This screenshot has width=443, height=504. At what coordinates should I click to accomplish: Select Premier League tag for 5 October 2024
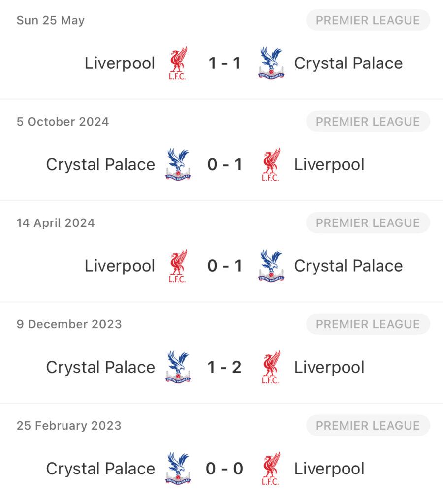pos(368,122)
